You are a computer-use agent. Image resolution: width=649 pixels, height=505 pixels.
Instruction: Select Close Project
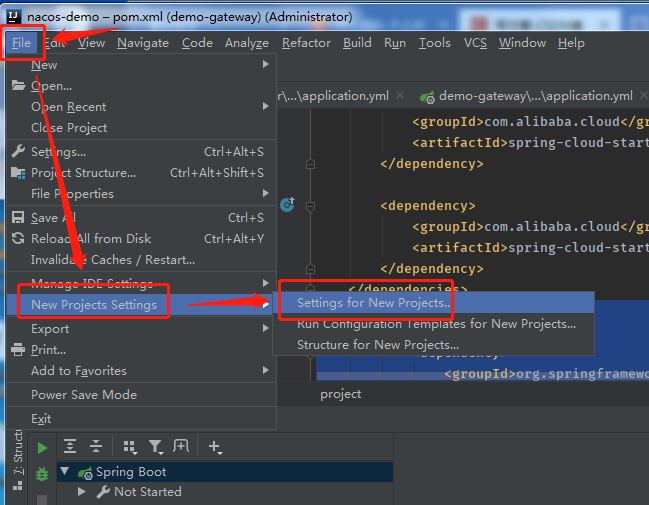pyautogui.click(x=142, y=128)
